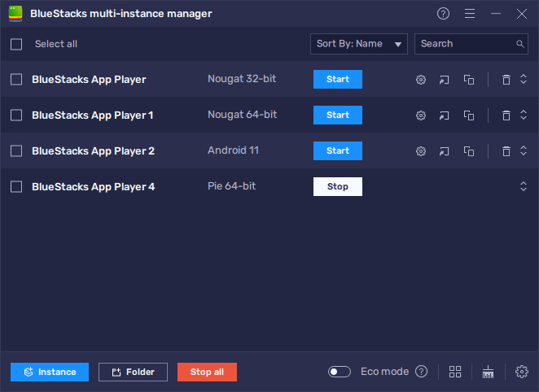Image resolution: width=539 pixels, height=392 pixels.
Task: Toggle the Eco mode switch
Action: pos(340,372)
